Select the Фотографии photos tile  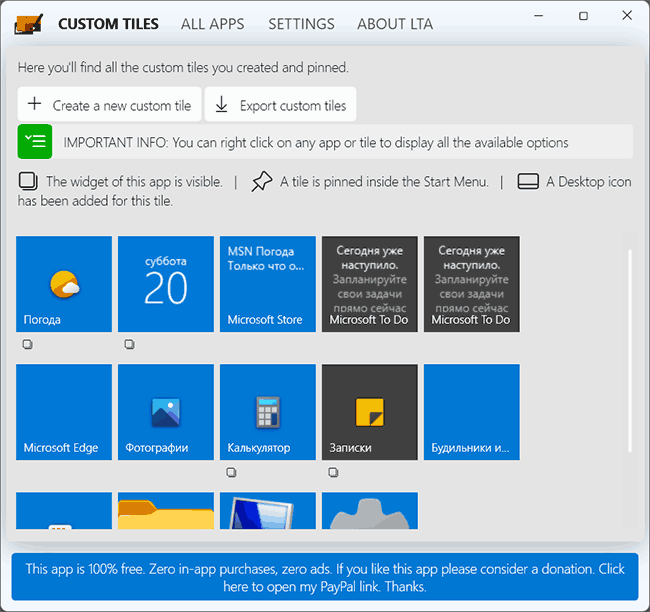point(166,412)
